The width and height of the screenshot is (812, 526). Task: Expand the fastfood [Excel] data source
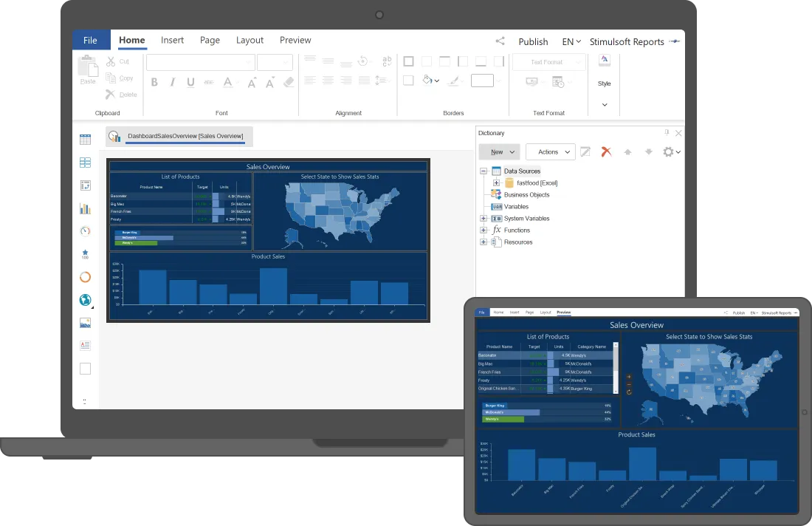coord(496,183)
